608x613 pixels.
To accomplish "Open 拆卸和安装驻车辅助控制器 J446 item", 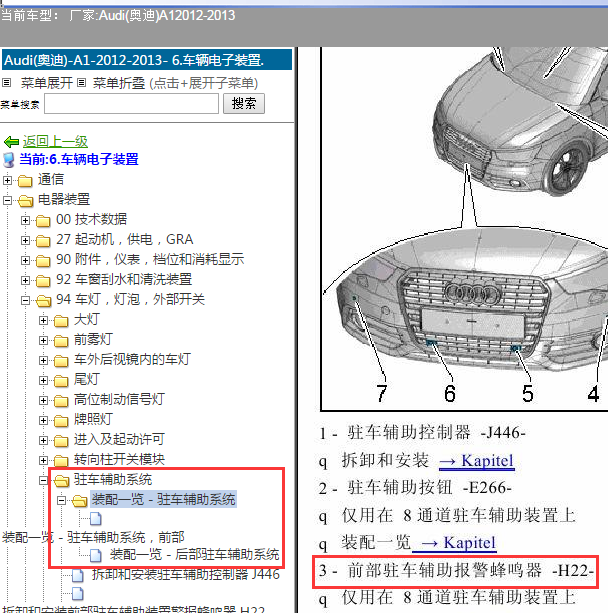I will click(186, 574).
